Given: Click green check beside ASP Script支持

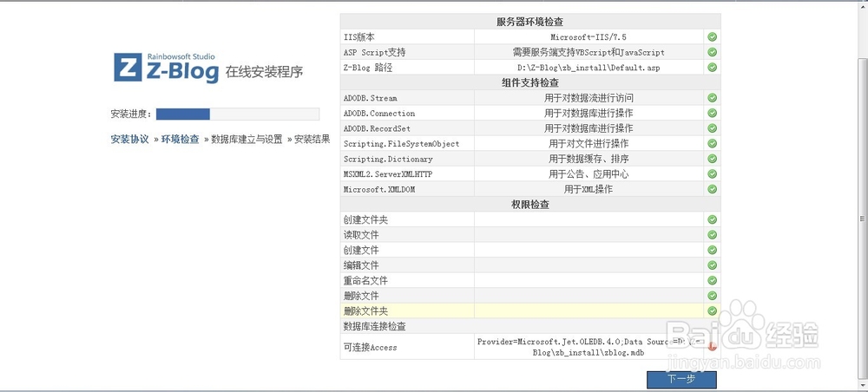Looking at the screenshot, I should click(712, 52).
